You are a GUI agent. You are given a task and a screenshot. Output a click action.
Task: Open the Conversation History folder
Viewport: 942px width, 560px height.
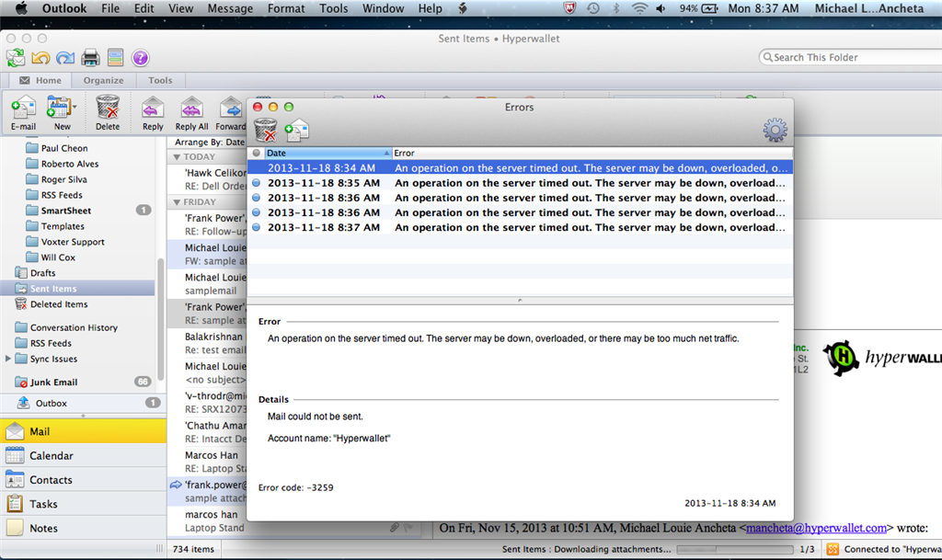coord(74,327)
